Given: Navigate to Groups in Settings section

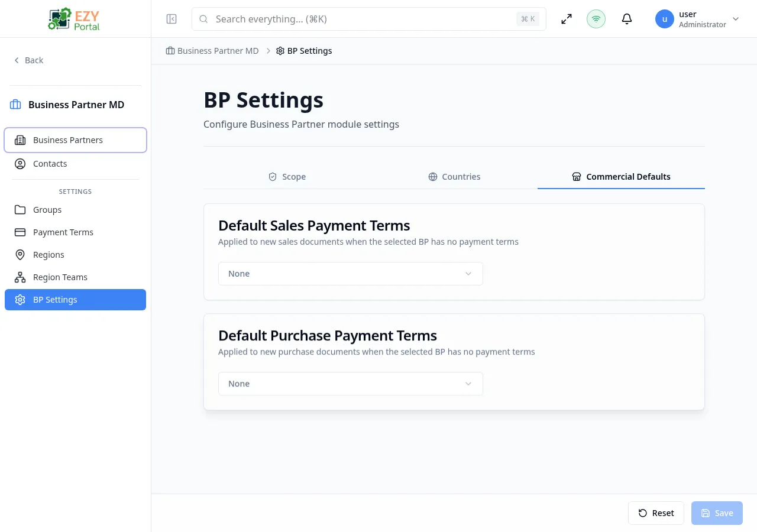Looking at the screenshot, I should (x=47, y=210).
